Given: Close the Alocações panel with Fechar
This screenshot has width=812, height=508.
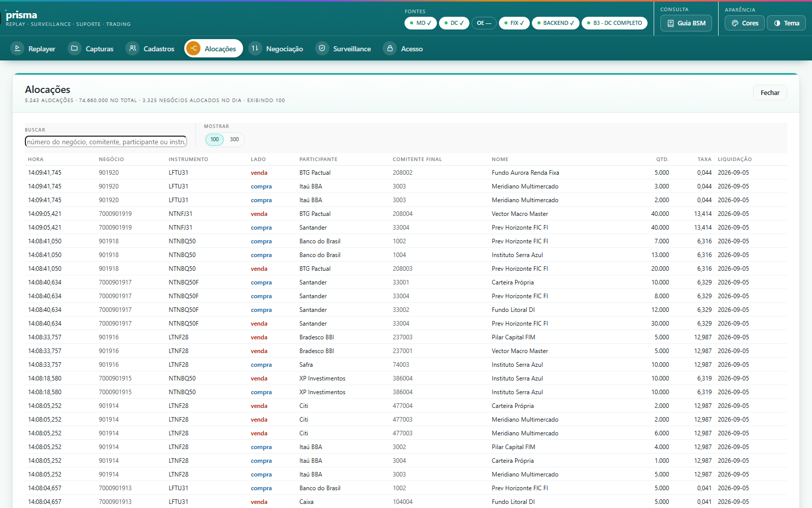Looking at the screenshot, I should [770, 92].
